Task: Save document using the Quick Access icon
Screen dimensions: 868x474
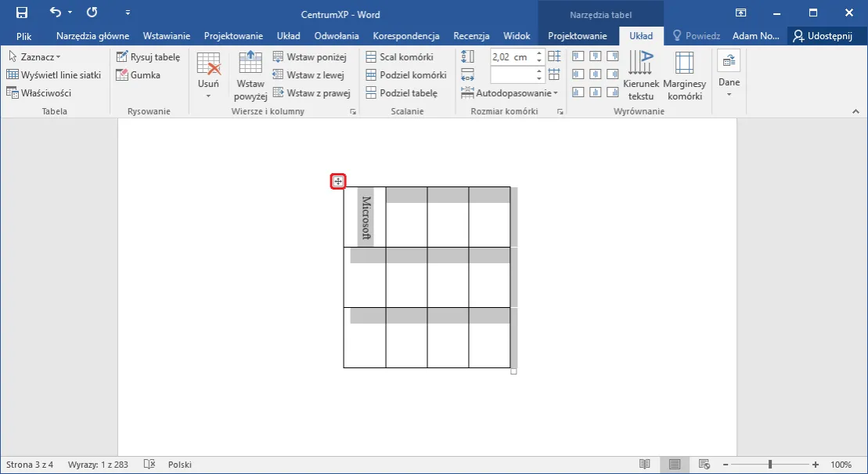Action: (22, 13)
